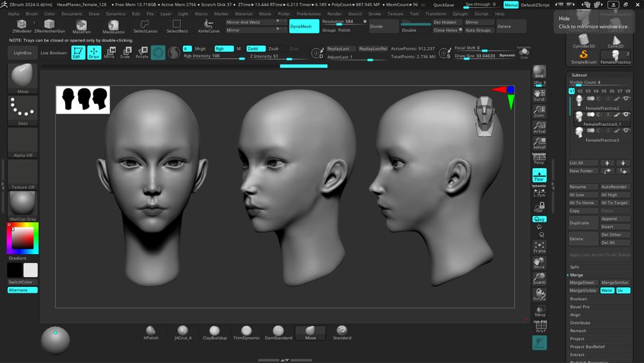Click the Frame icon in right shelf
The image size is (644, 363).
click(x=539, y=247)
